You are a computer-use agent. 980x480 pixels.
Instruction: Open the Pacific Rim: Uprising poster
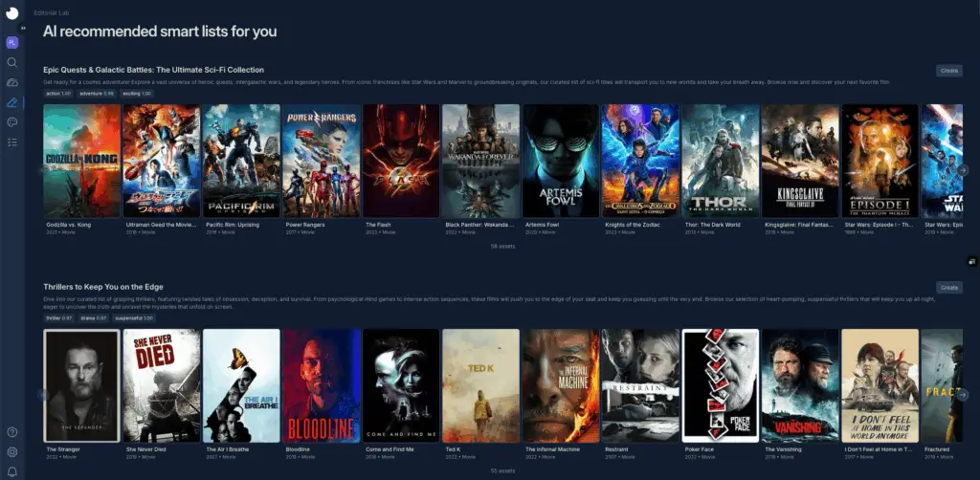click(241, 161)
